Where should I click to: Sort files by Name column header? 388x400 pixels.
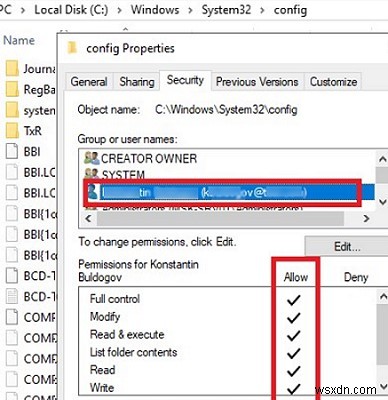point(19,40)
